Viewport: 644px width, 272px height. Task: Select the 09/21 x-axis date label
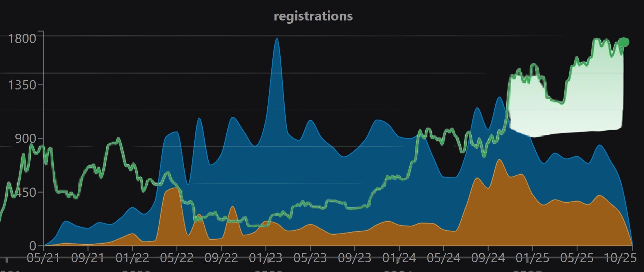pos(88,258)
